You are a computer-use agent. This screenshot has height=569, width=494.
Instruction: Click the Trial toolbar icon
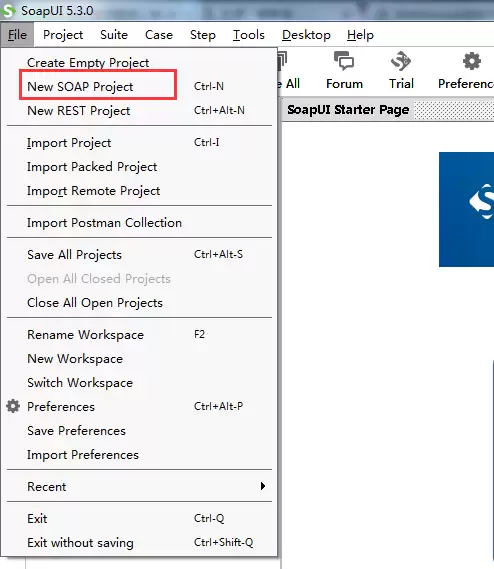401,61
